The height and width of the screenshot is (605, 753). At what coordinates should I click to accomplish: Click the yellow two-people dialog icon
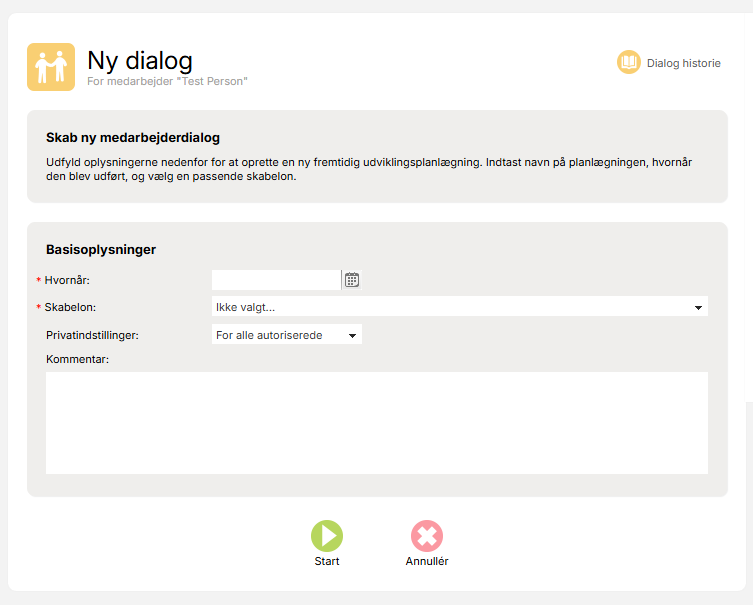click(x=51, y=67)
